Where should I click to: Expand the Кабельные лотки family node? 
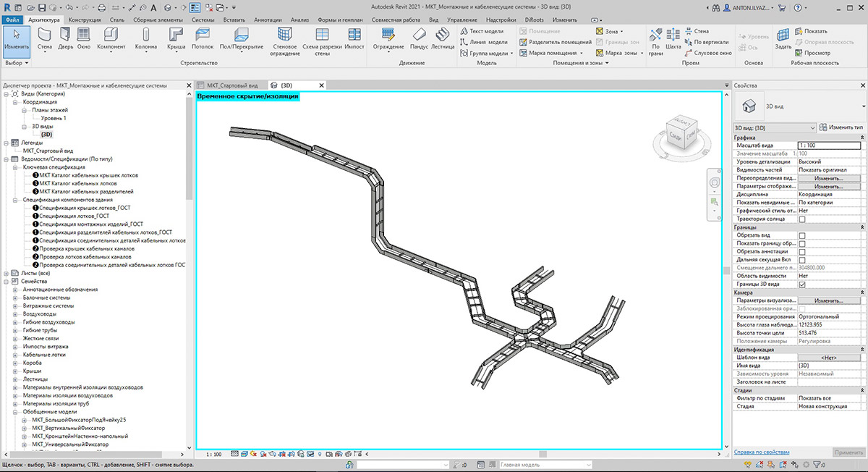[x=16, y=355]
